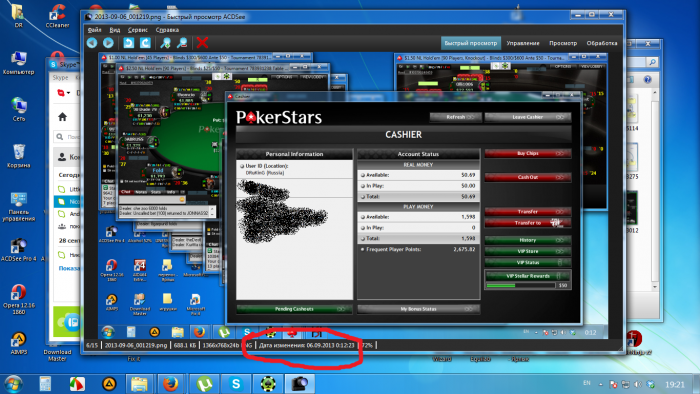Click the 19:21 taskbar clock
The width and height of the screenshot is (700, 394).
point(675,384)
